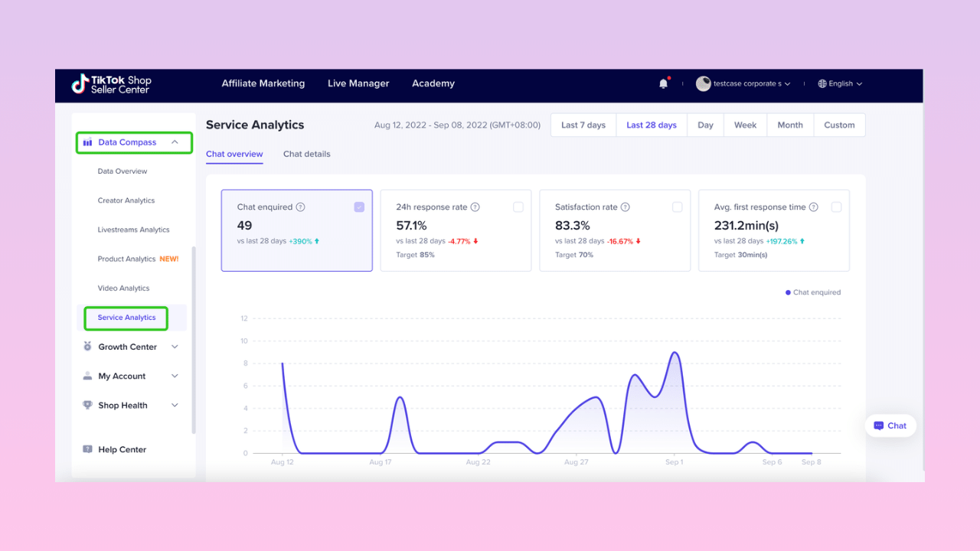Click the Help Center icon

[87, 449]
